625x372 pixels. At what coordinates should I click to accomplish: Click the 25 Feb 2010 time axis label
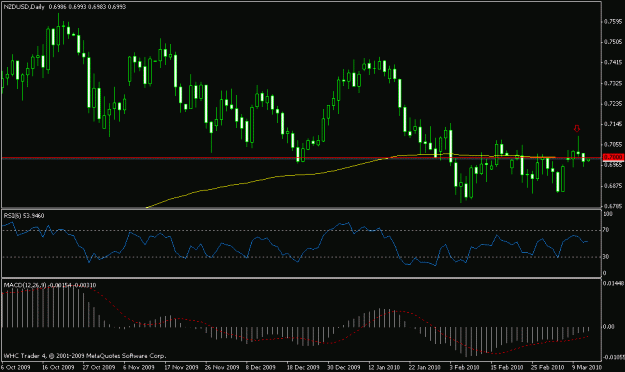pos(547,367)
